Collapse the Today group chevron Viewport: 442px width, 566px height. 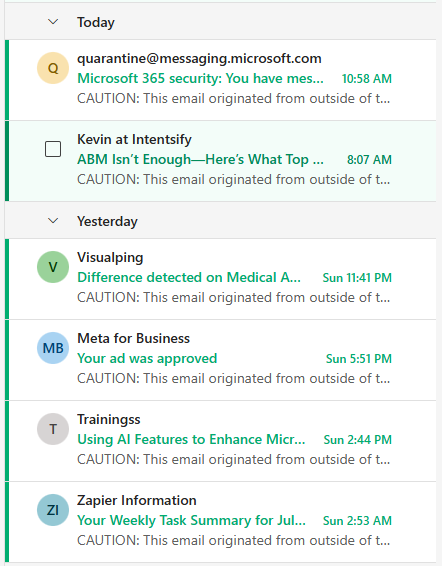coord(53,22)
